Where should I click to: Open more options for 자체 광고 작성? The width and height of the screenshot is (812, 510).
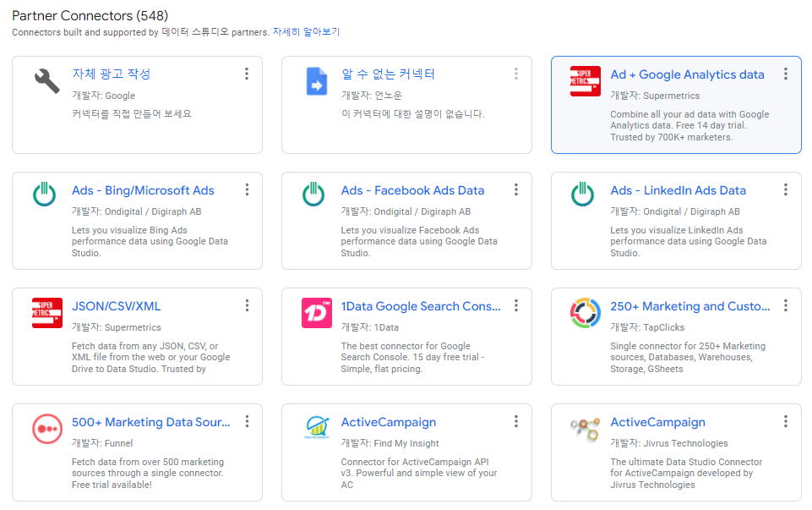[x=247, y=74]
